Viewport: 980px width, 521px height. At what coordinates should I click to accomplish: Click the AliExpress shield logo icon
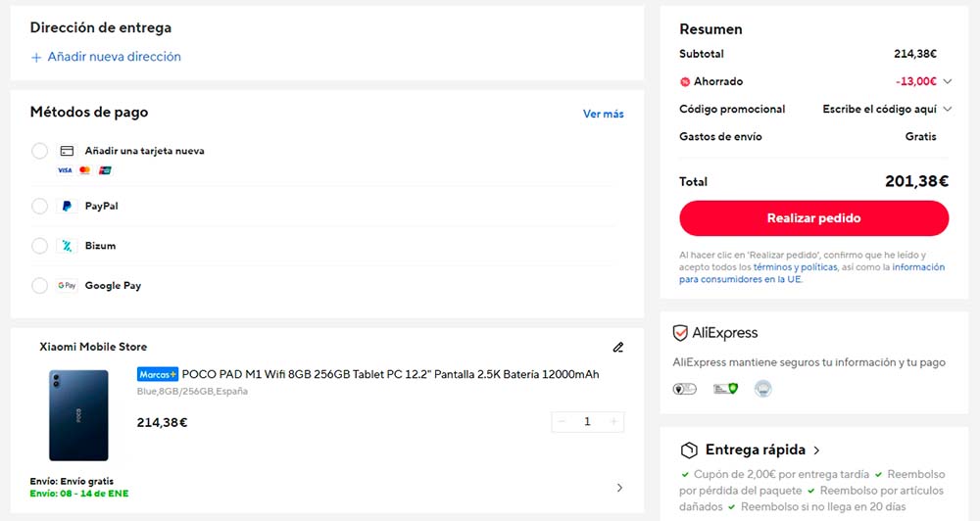pyautogui.click(x=680, y=333)
